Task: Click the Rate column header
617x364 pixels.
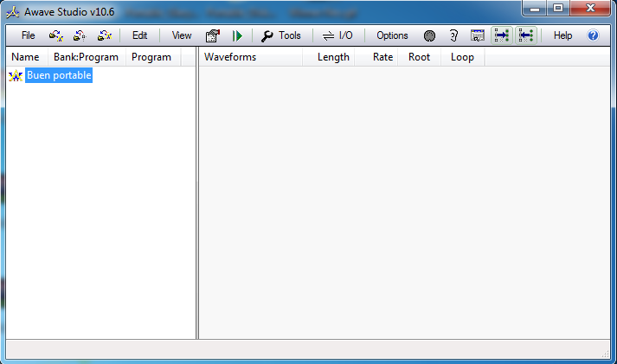Action: [376, 57]
